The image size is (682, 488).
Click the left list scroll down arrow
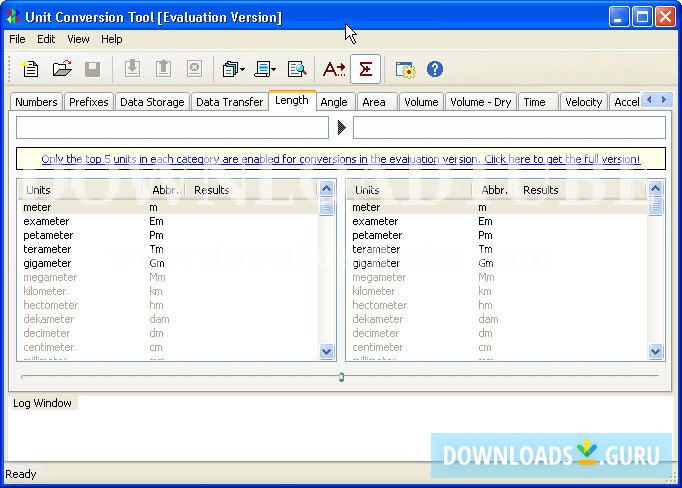point(327,351)
